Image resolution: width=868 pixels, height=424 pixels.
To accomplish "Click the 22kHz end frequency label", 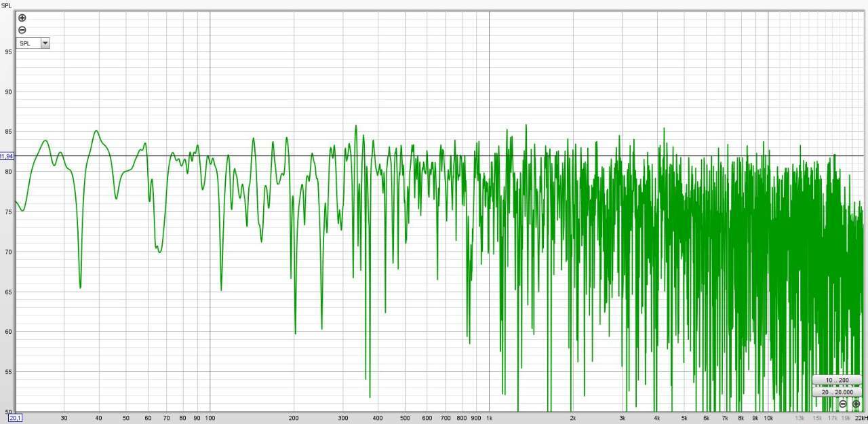I will pos(861,418).
